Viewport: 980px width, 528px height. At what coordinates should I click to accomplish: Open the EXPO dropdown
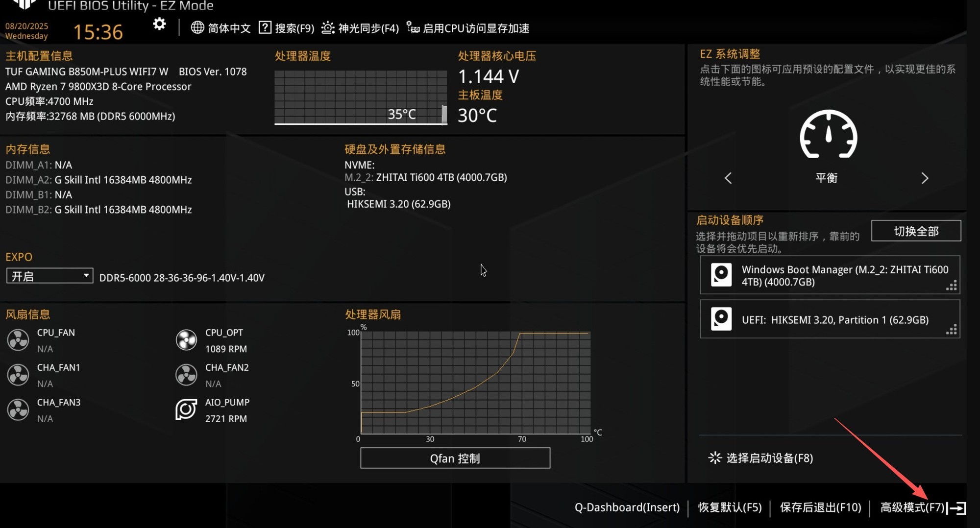49,276
